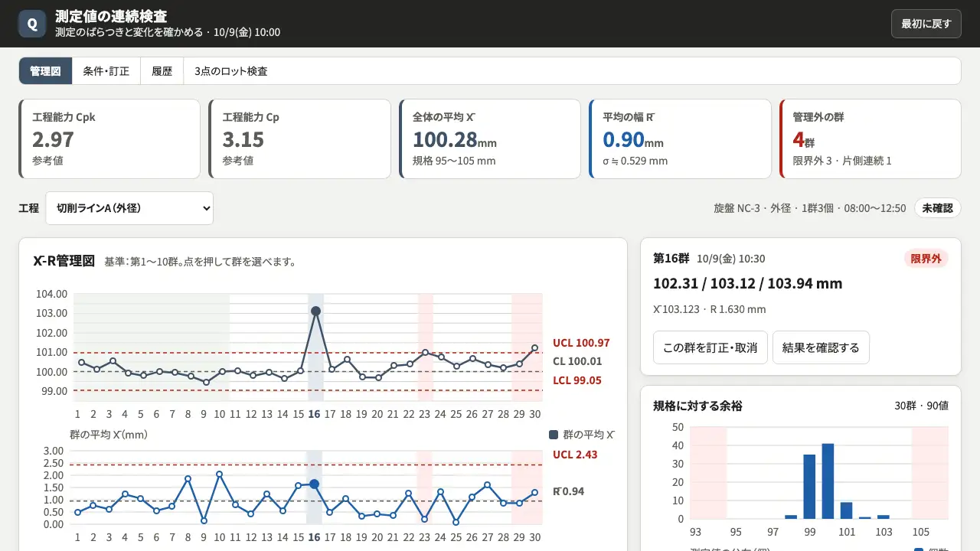
Task: Click the 規格に対する余裕 heading
Action: click(x=697, y=406)
